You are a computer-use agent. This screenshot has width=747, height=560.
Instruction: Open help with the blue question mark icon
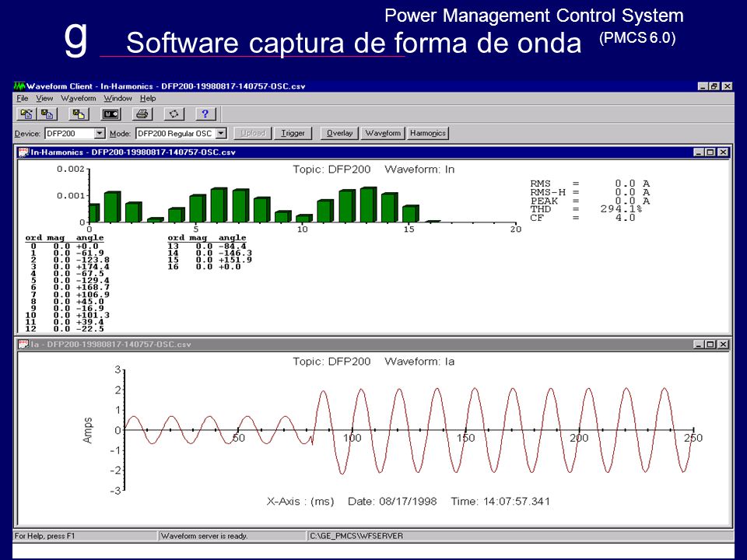click(x=205, y=114)
